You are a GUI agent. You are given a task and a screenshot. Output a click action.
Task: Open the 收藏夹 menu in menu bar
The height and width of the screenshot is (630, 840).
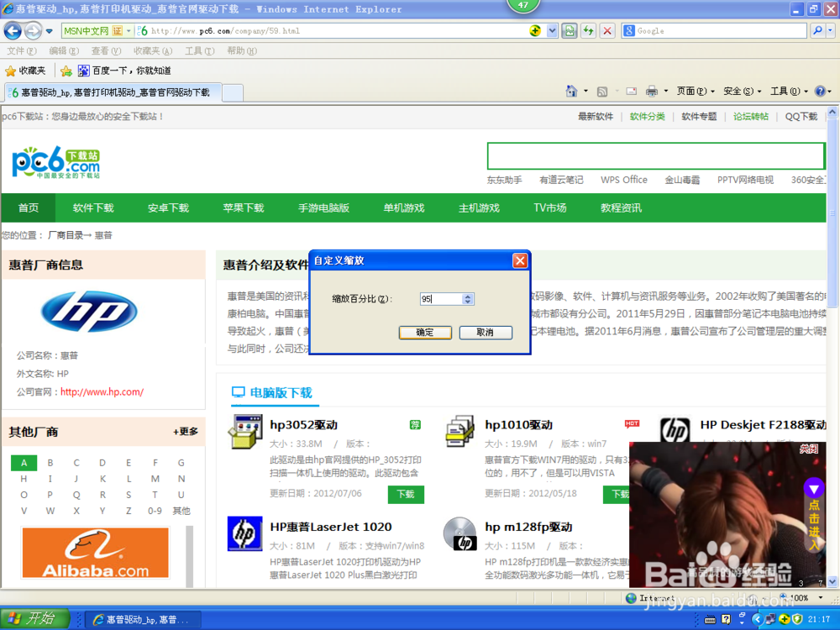153,51
